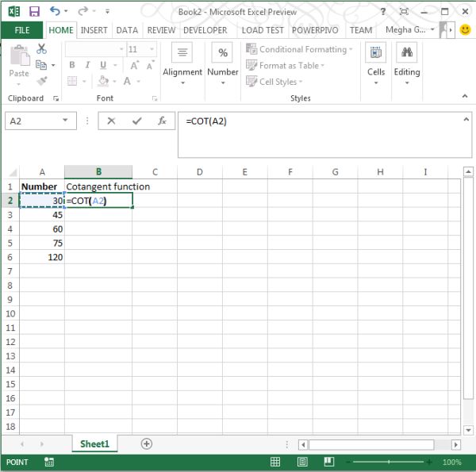Image resolution: width=476 pixels, height=472 pixels.
Task: Click the Undo arrow icon
Action: coord(55,11)
